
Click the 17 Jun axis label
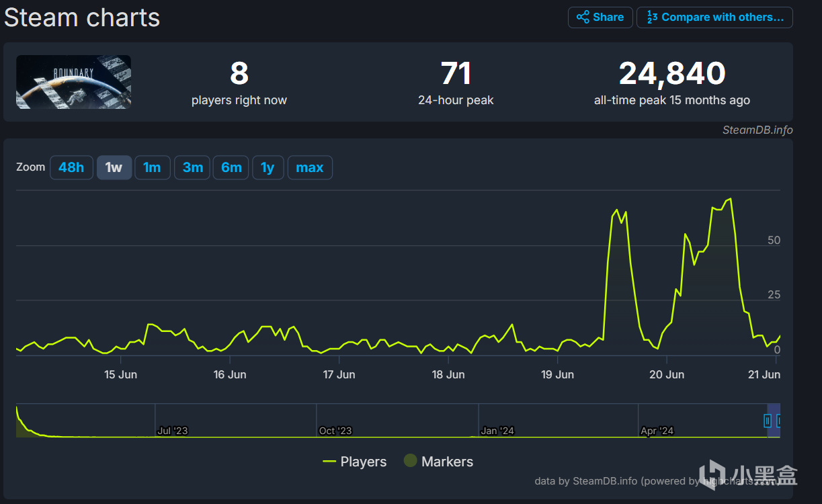(339, 374)
